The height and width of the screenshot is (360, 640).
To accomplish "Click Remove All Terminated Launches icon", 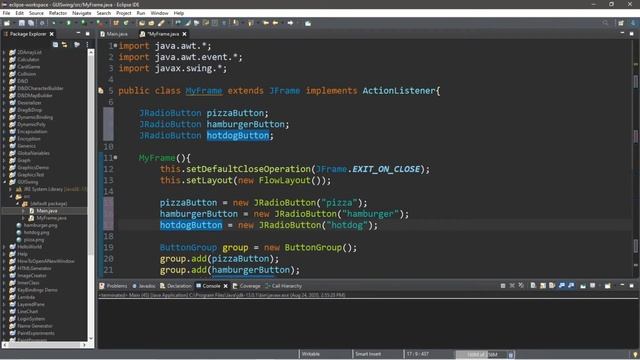I will pyautogui.click(x=521, y=286).
